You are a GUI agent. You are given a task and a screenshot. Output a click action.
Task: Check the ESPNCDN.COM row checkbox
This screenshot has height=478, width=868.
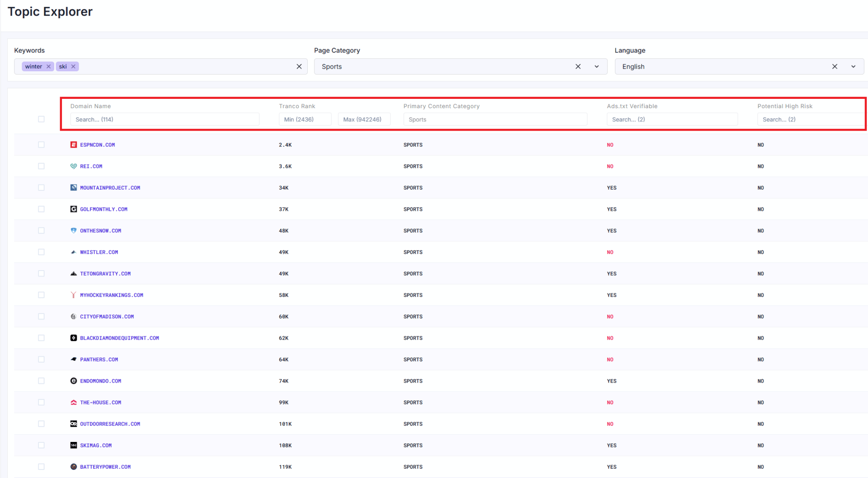41,145
